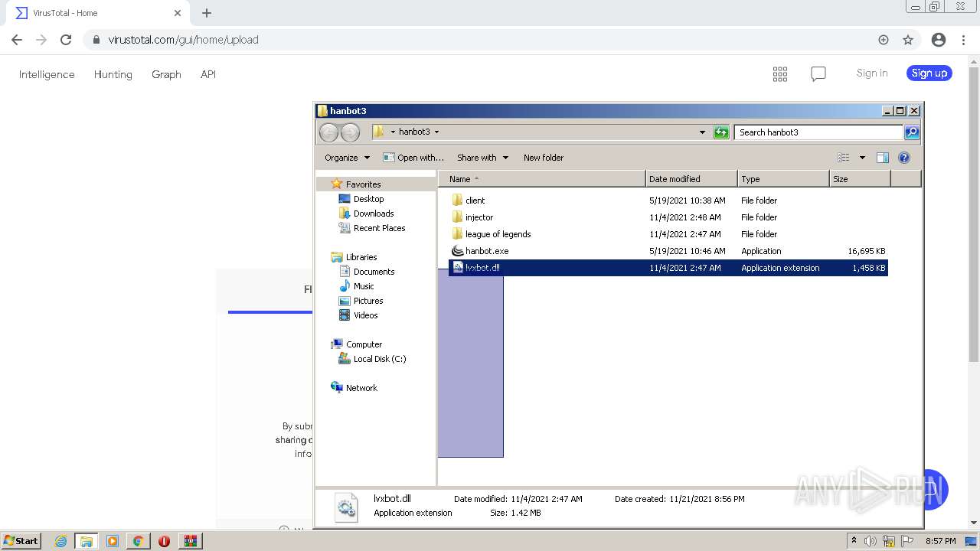This screenshot has width=980, height=551.
Task: Click the 8:57 PM taskbar clock
Action: [940, 541]
